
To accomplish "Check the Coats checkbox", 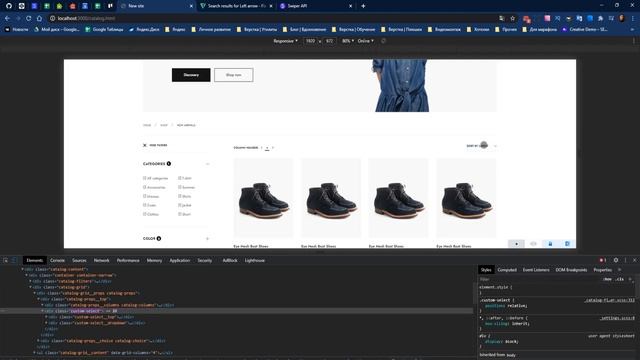I will tap(144, 205).
